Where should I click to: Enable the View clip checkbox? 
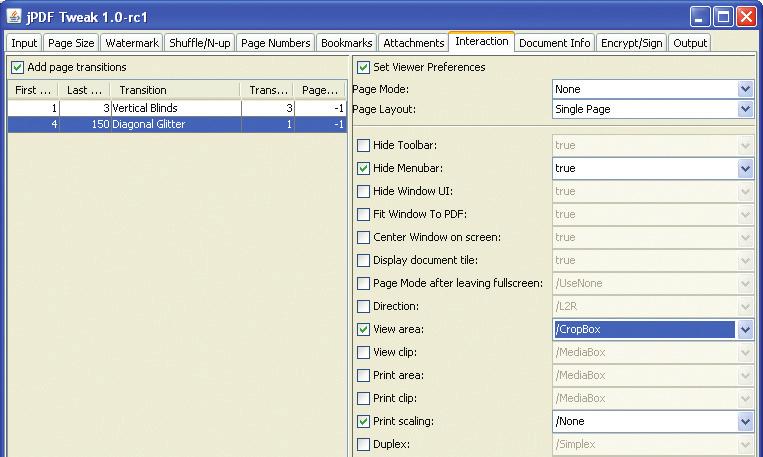coord(363,352)
